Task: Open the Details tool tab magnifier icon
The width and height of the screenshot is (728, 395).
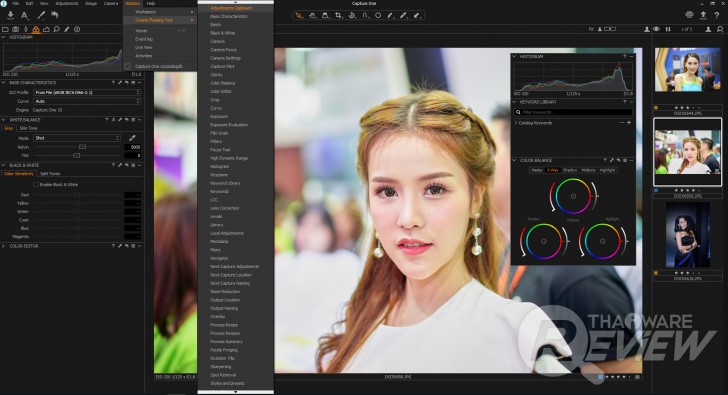Action: coord(57,29)
